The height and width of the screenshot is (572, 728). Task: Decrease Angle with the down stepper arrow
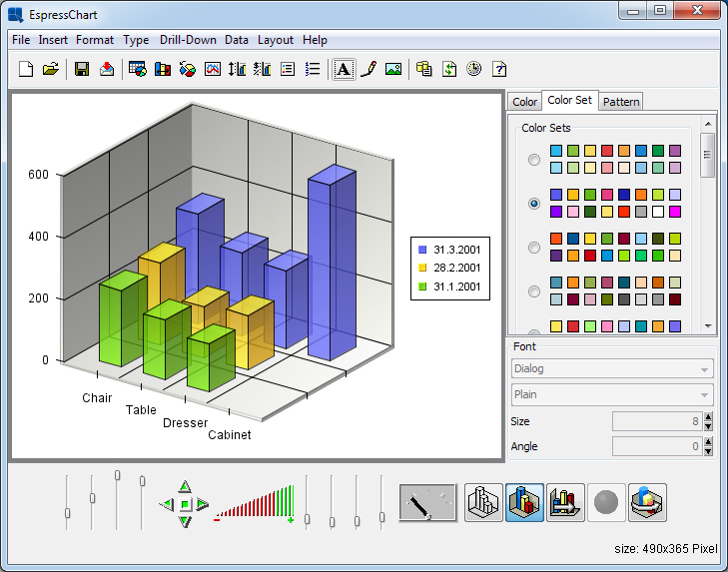[708, 451]
